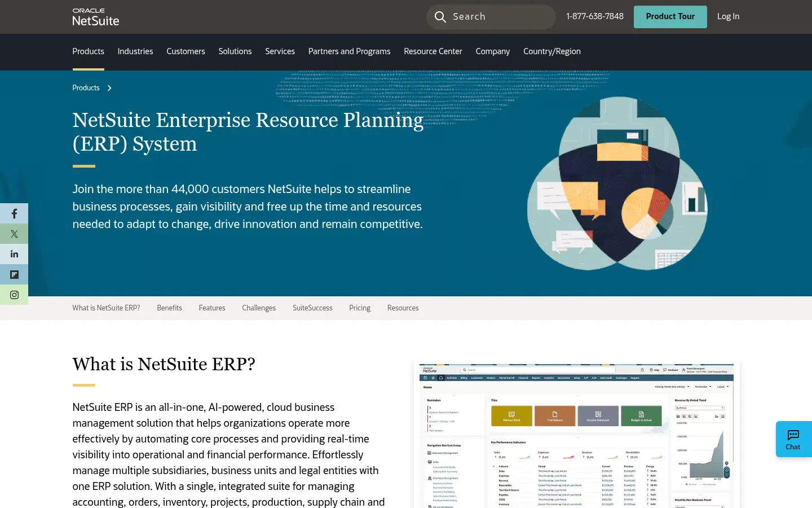Jump to the Challenges section
Screen dimensions: 812x508
(259, 308)
